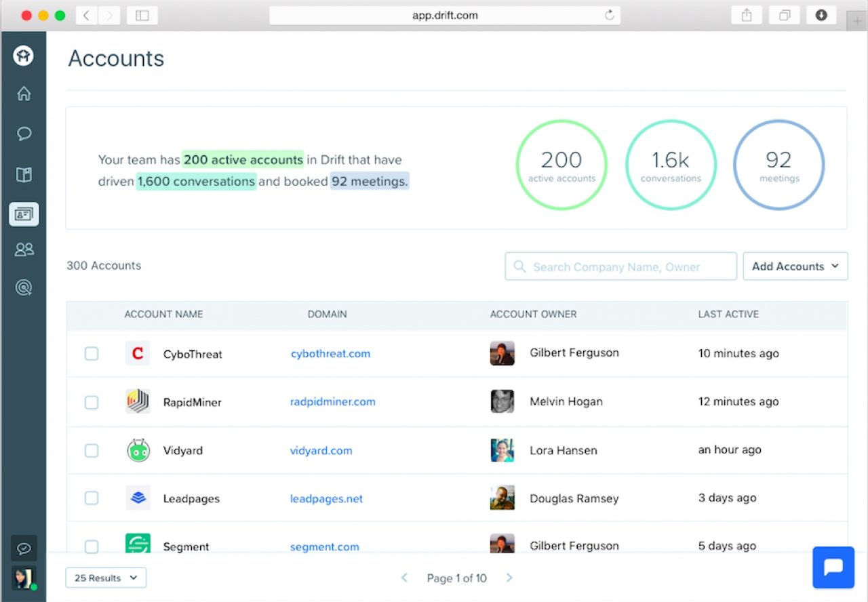
Task: Open the Playbooks book icon in sidebar
Action: (x=24, y=175)
